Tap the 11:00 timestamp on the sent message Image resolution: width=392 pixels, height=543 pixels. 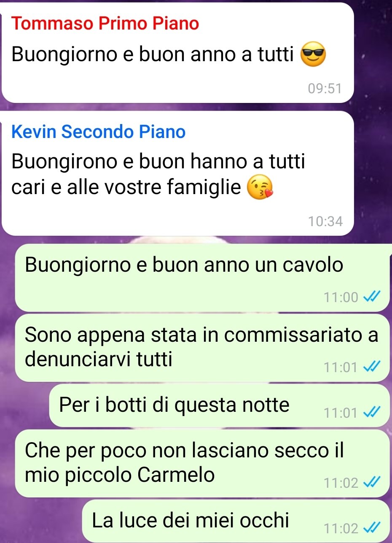[341, 297]
